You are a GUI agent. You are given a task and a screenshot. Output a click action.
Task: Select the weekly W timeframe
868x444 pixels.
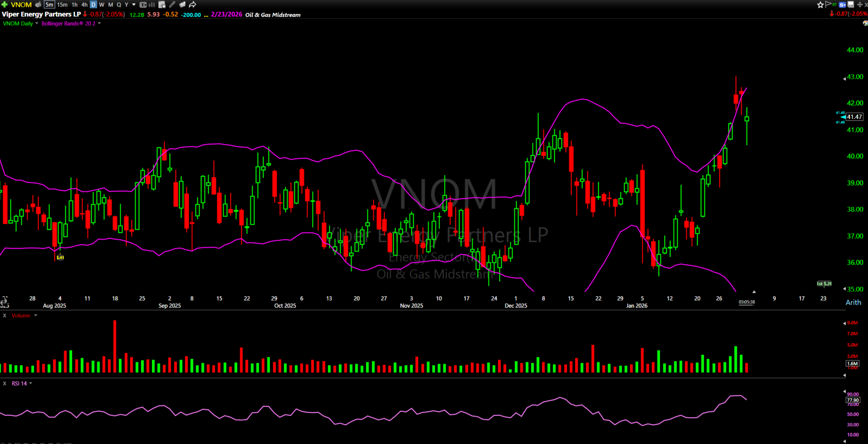pos(102,5)
